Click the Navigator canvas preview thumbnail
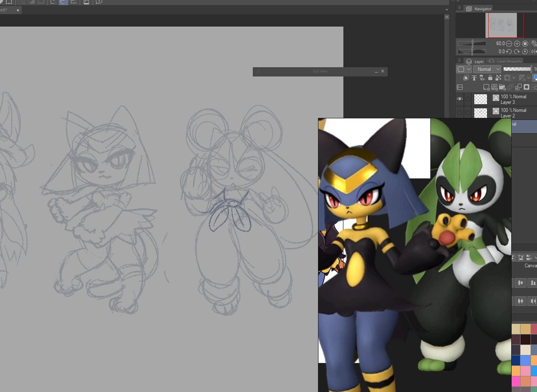The width and height of the screenshot is (537, 392). [502, 25]
